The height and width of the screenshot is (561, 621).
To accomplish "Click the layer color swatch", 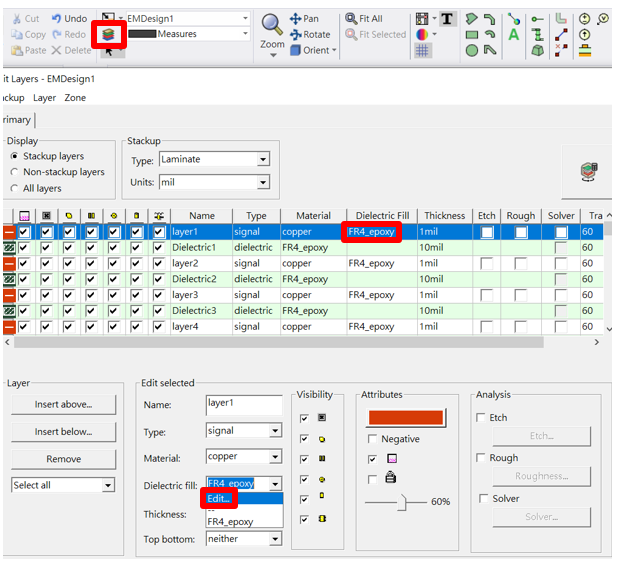I will 406,418.
